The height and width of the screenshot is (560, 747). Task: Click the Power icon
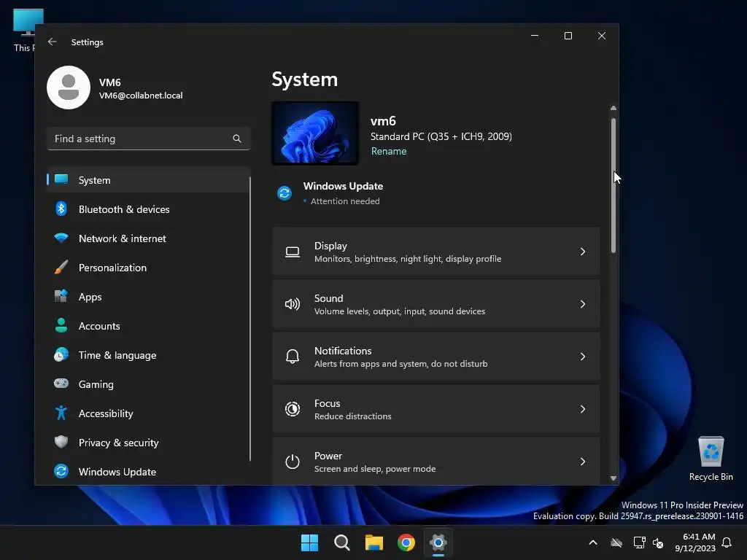click(293, 462)
